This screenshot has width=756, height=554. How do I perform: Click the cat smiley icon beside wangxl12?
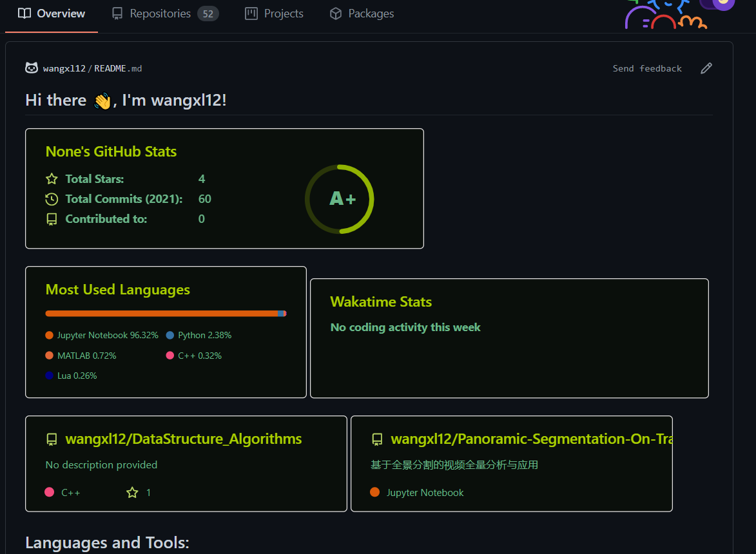pos(32,68)
